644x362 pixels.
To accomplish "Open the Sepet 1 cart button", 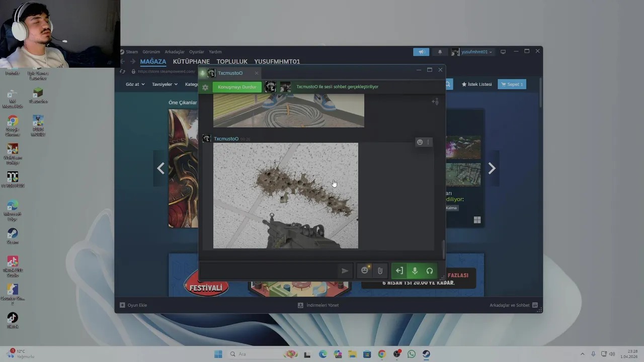I will coord(512,84).
